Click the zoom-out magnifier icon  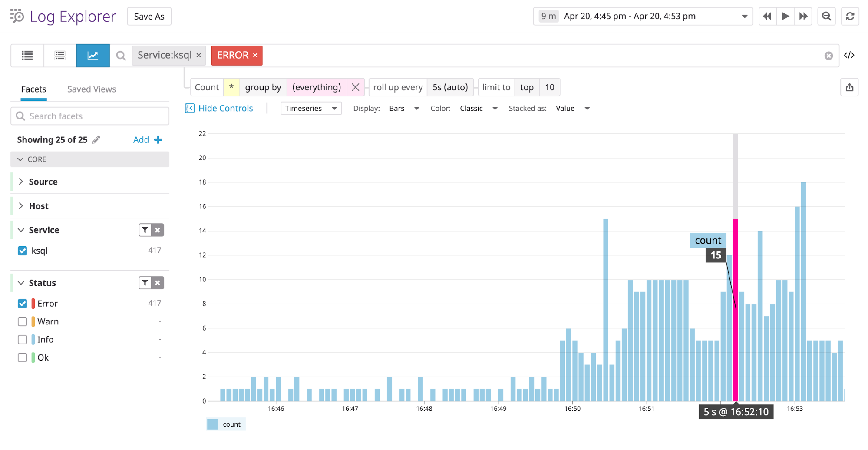coord(826,16)
